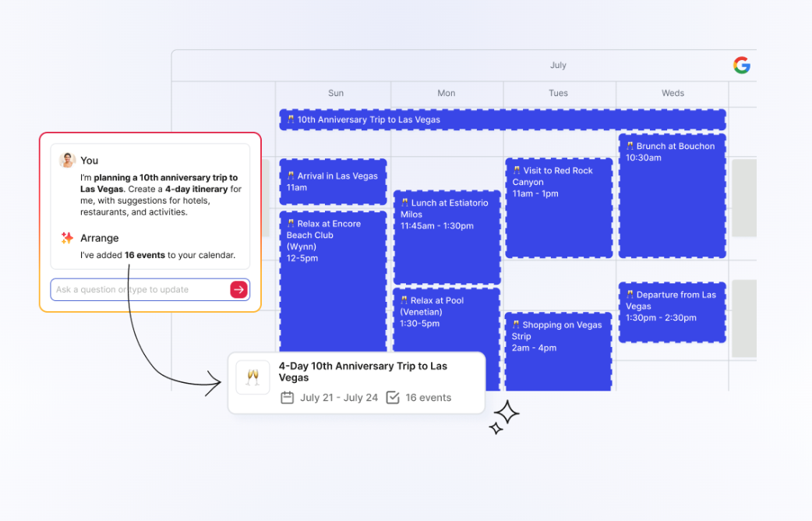Click the '4-Day 10th Anniversary Trip to Las Vegas' title
This screenshot has width=812, height=521.
363,372
